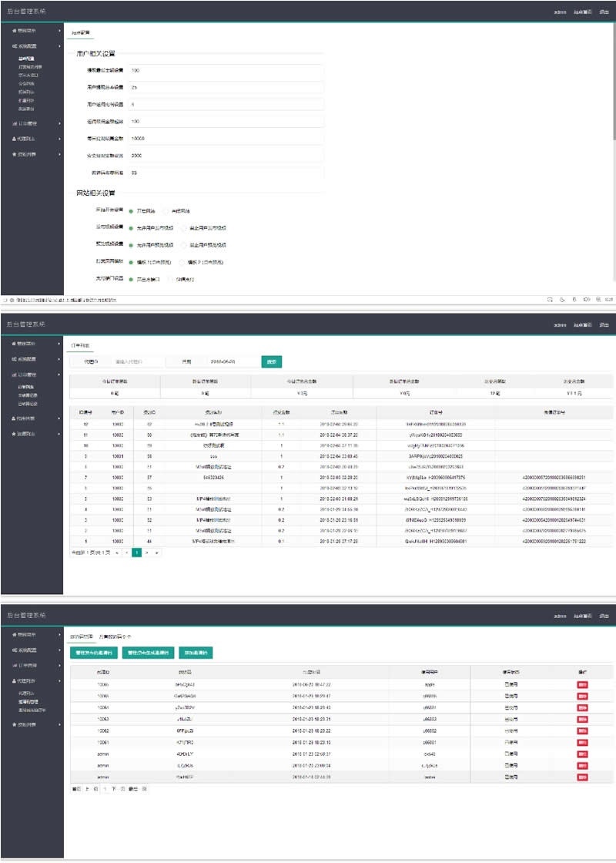Open the first tab on invite code page

[80, 636]
